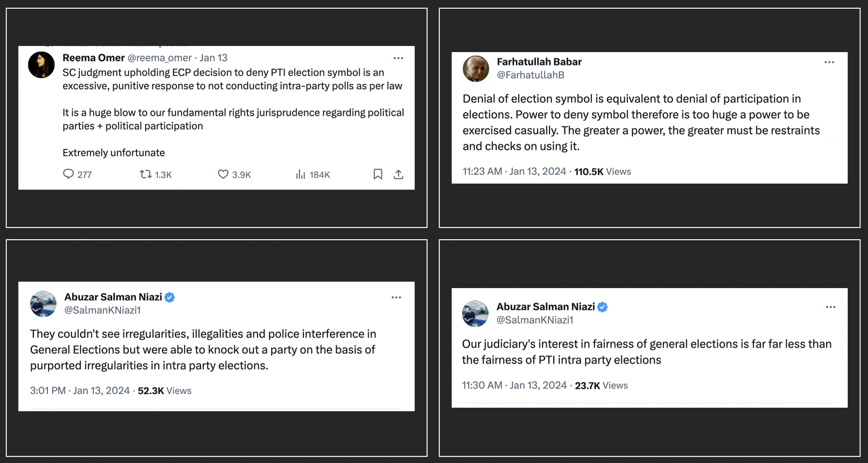Open Farhatullah Babar's profile avatar
Viewport: 868px width, 463px height.
(476, 69)
